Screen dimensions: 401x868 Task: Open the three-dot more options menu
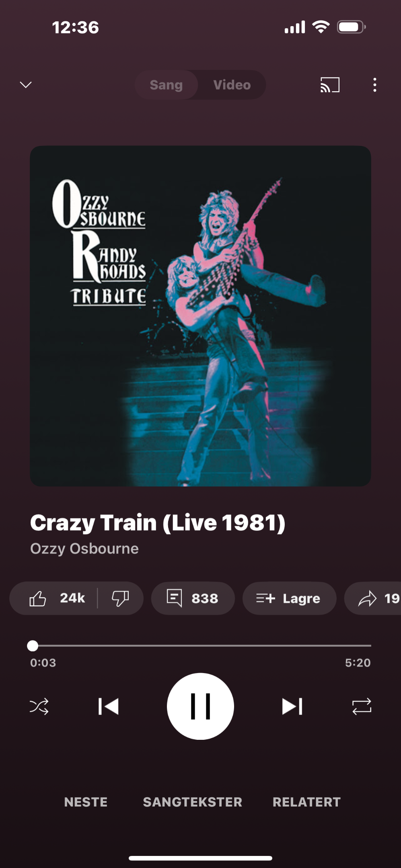click(375, 85)
